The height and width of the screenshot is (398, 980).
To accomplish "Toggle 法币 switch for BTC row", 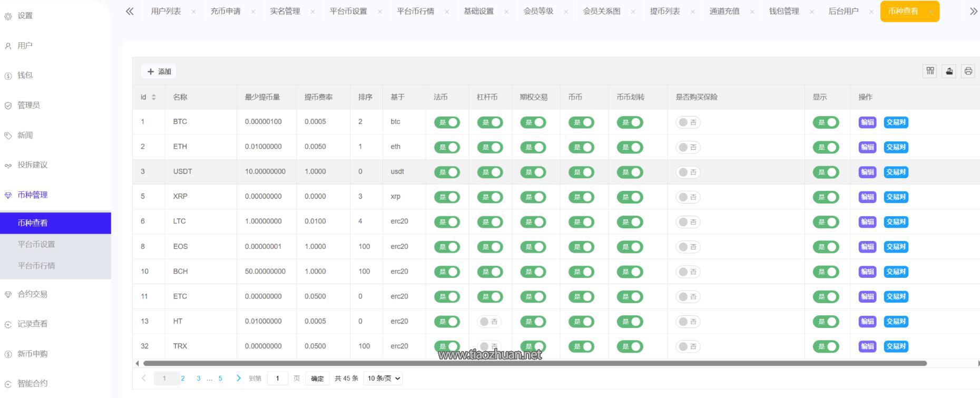I will tap(447, 122).
